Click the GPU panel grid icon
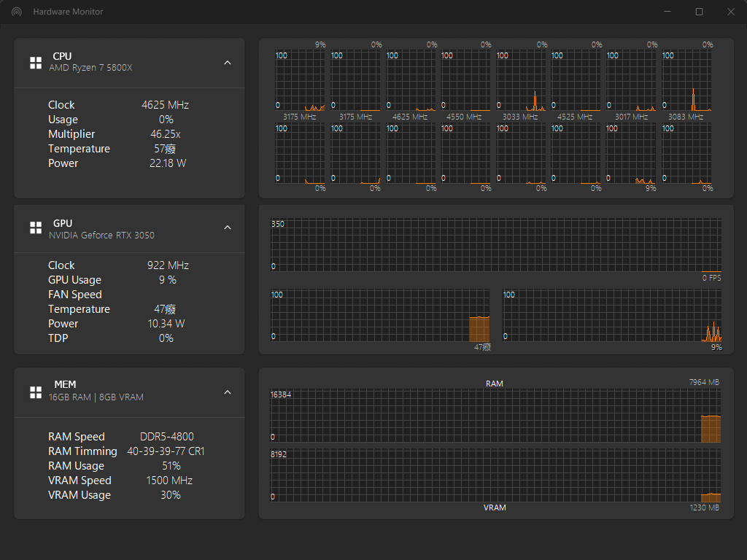This screenshot has height=560, width=747. click(x=35, y=228)
